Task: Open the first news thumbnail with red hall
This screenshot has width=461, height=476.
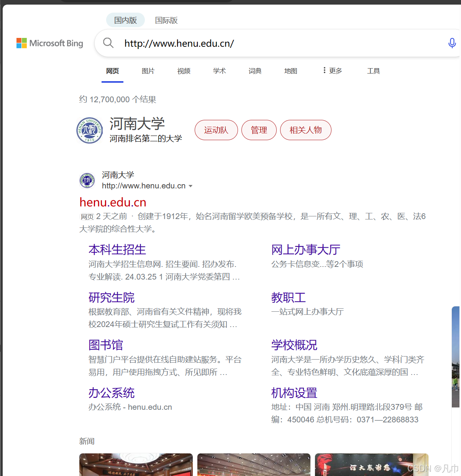Action: tap(136, 465)
